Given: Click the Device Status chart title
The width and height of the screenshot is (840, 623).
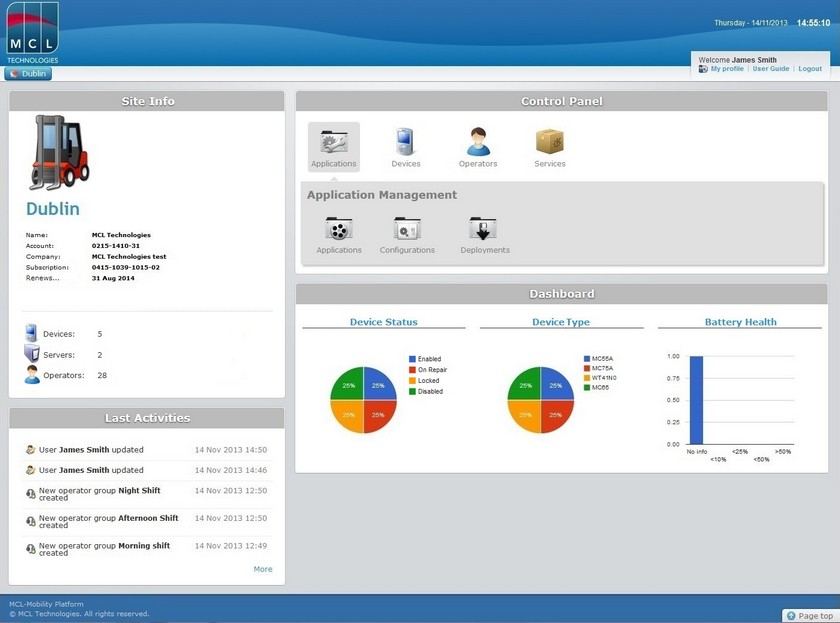Looking at the screenshot, I should pyautogui.click(x=383, y=322).
